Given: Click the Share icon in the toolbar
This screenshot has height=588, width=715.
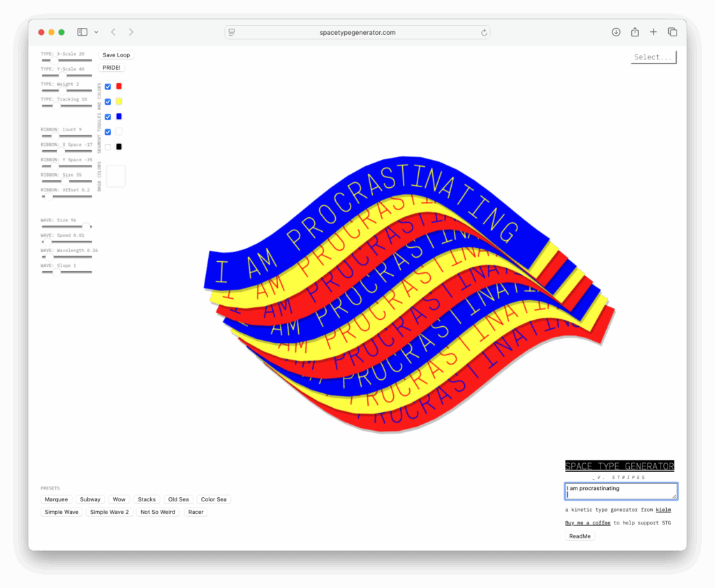Looking at the screenshot, I should tap(635, 32).
